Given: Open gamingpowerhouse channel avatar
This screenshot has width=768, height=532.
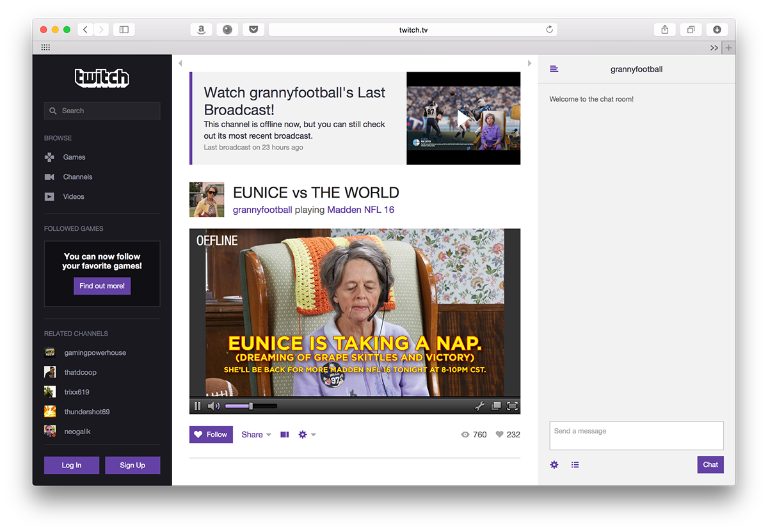Looking at the screenshot, I should tap(50, 352).
